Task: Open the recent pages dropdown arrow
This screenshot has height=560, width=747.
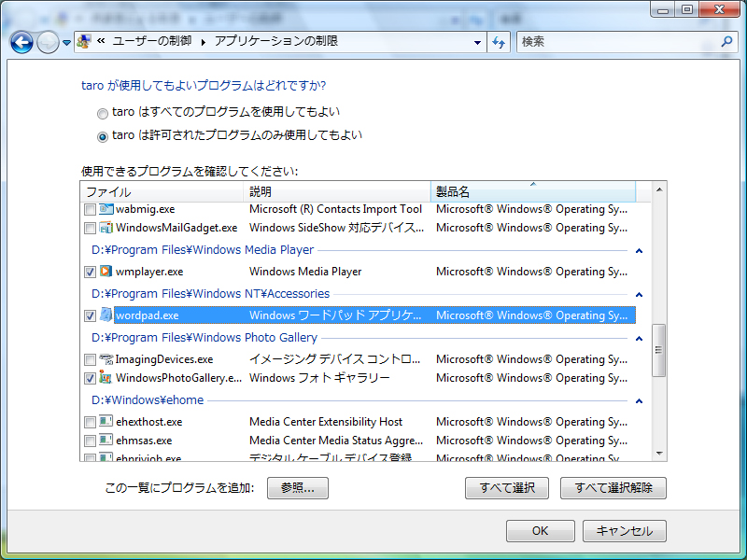Action: [66, 43]
